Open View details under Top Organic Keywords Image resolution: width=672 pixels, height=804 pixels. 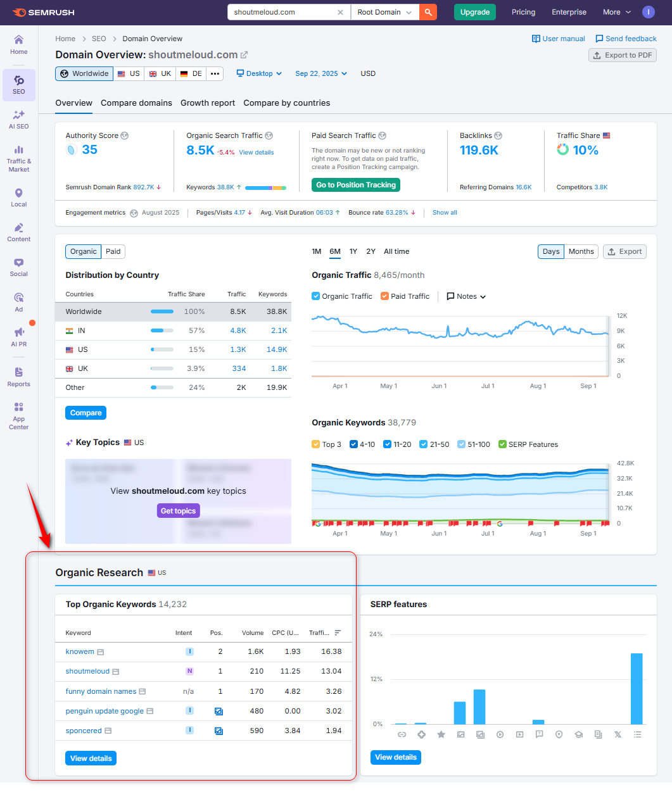point(90,758)
